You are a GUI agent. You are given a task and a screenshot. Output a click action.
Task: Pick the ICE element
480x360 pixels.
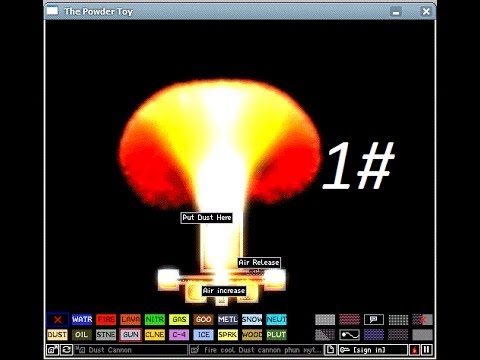tap(203, 335)
